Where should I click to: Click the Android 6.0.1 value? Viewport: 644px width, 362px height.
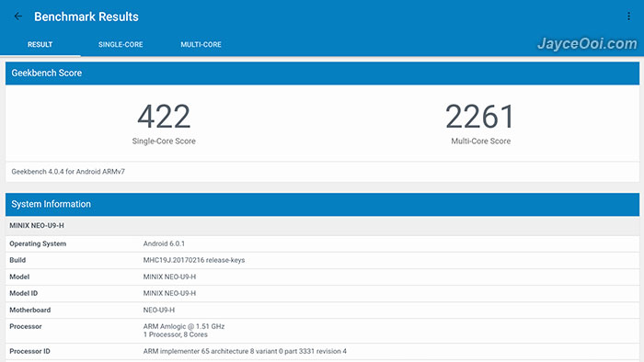tap(164, 243)
